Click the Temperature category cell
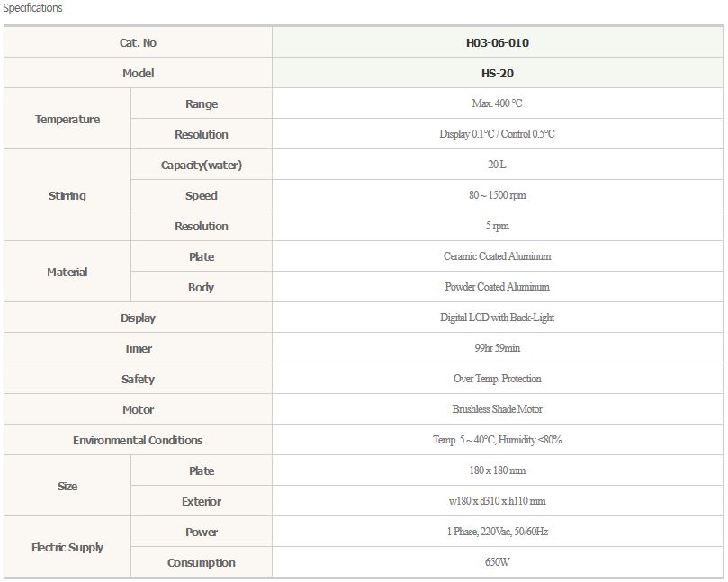Viewport: 728px width, 582px height. (67, 119)
